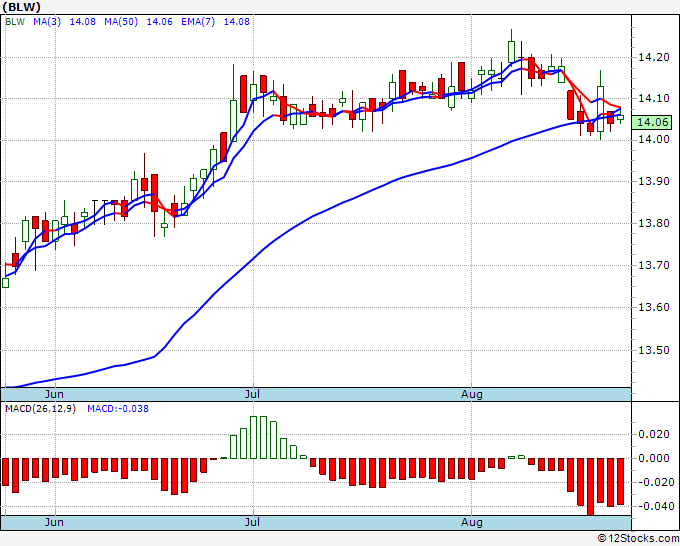This screenshot has width=680, height=546.
Task: Click the lowest red MACD bar in August
Action: (x=590, y=487)
